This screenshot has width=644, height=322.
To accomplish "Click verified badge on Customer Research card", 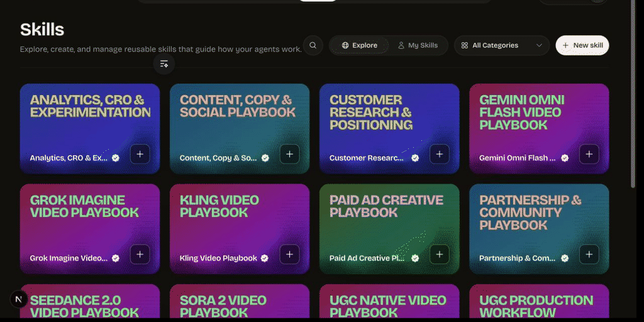I will [x=415, y=158].
